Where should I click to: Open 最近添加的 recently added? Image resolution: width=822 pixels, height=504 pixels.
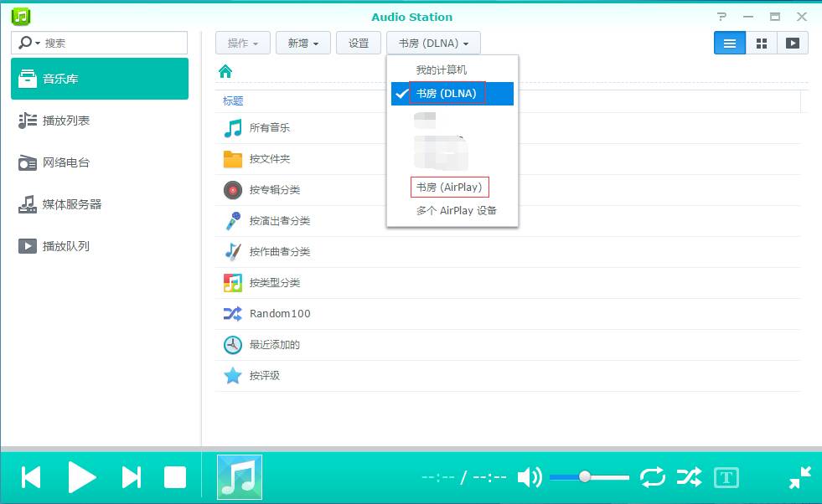tap(508, 345)
